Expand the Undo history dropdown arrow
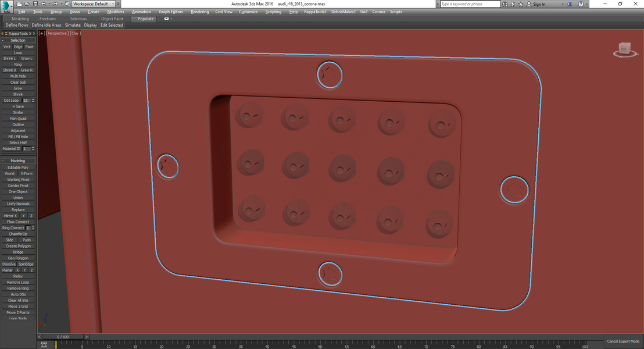Viewport: 644px width, 349px height. tap(48, 3)
